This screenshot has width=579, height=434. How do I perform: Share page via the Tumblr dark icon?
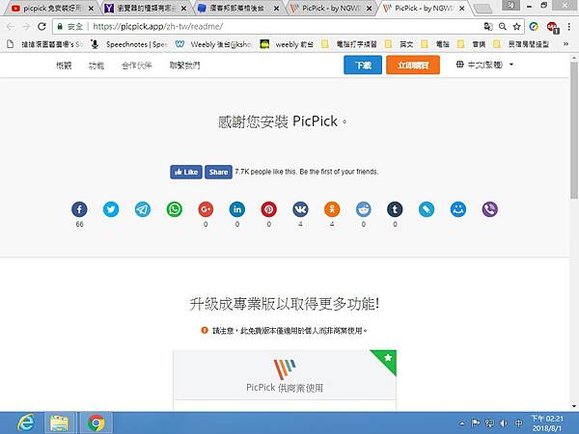click(395, 209)
